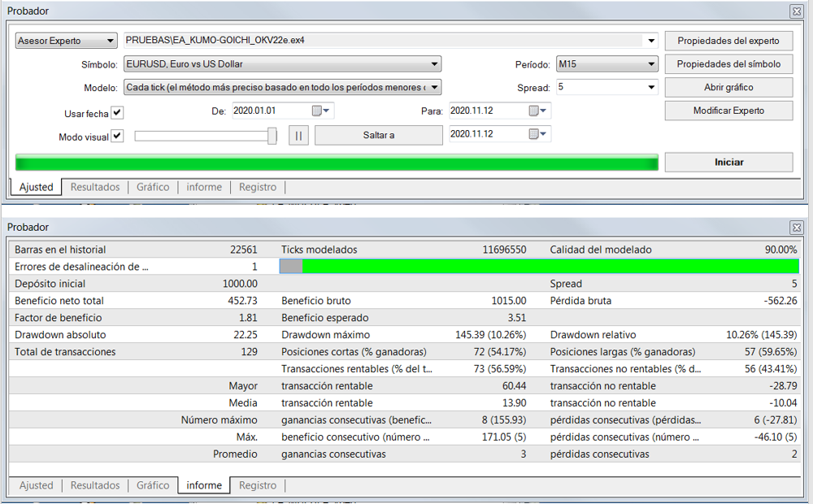The width and height of the screenshot is (813, 504).
Task: Open the Ajusted tab in lower panel
Action: click(x=37, y=485)
